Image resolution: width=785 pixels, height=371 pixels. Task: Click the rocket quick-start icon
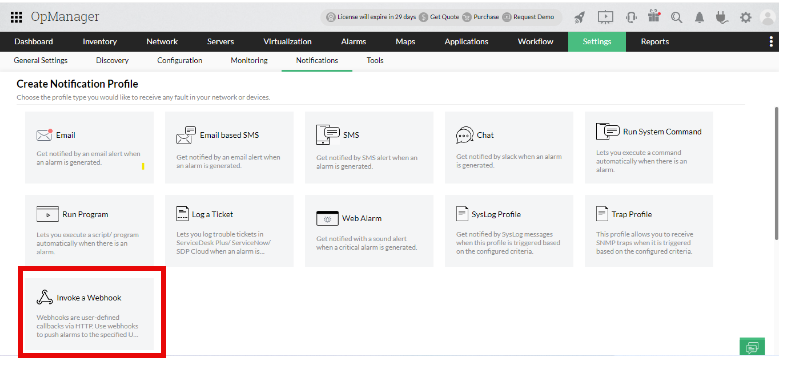click(x=579, y=18)
